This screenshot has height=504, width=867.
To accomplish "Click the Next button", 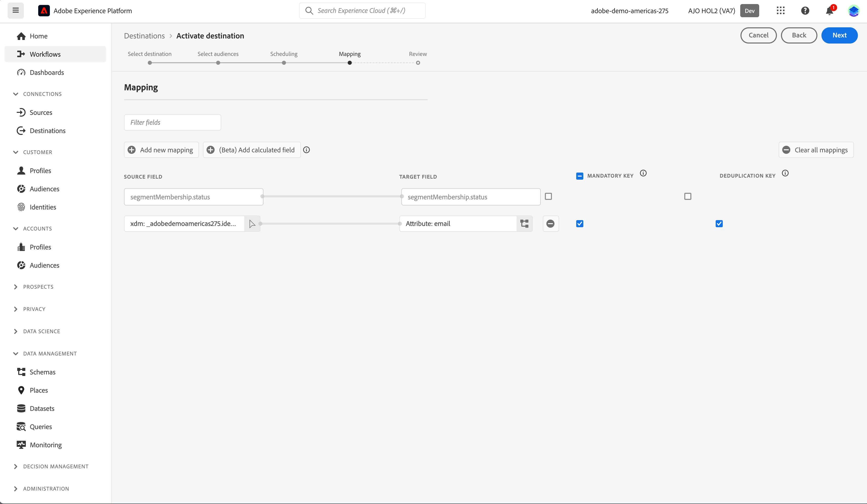I will click(x=839, y=35).
